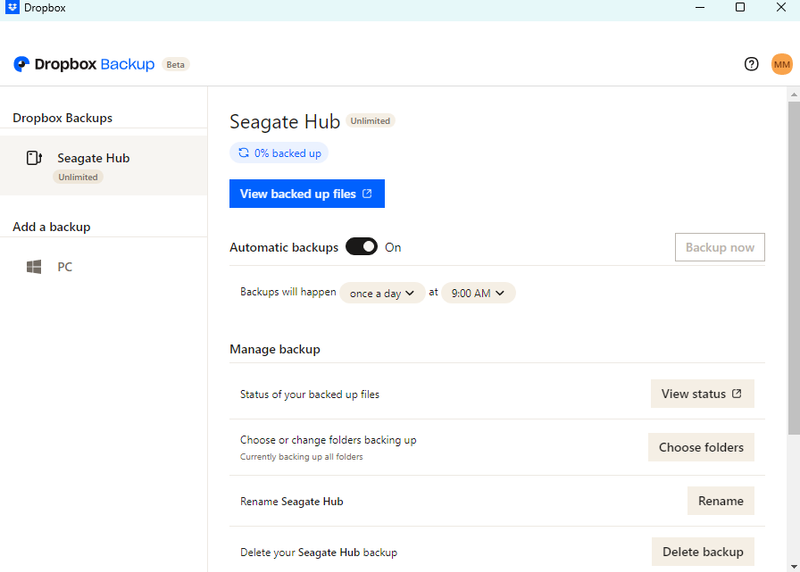Open the 9:00 AM time dropdown

click(478, 293)
